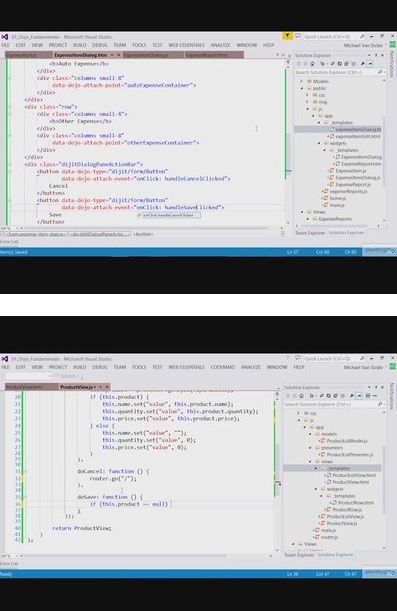This screenshot has width=397, height=611.
Task: Click Sync with Active Document icon in ProductView.js window
Action: [322, 396]
